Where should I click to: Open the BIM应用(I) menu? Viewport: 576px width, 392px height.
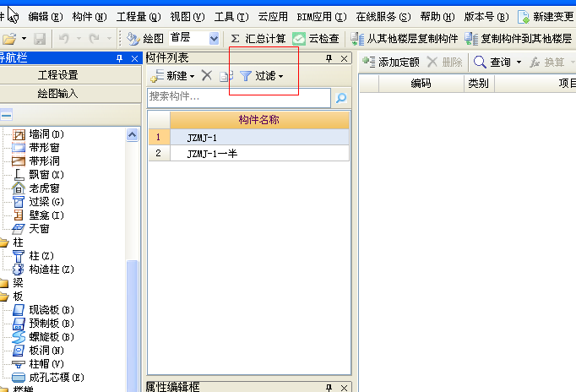tap(322, 17)
